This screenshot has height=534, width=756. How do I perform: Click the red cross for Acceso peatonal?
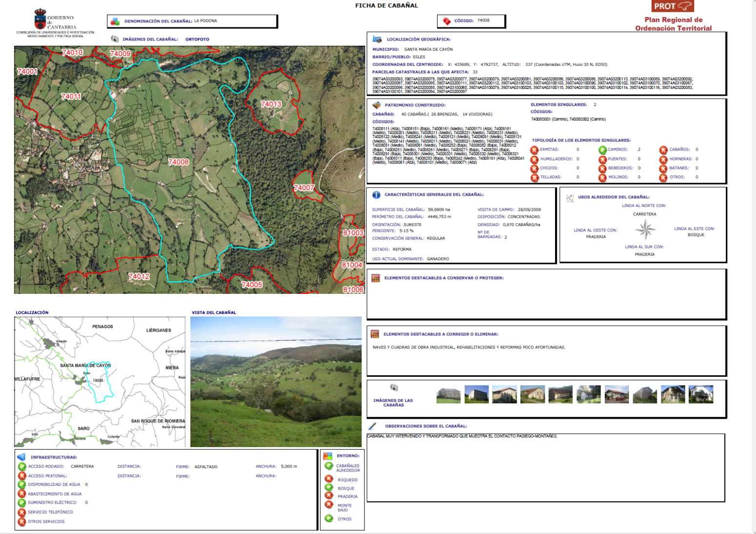(22, 476)
